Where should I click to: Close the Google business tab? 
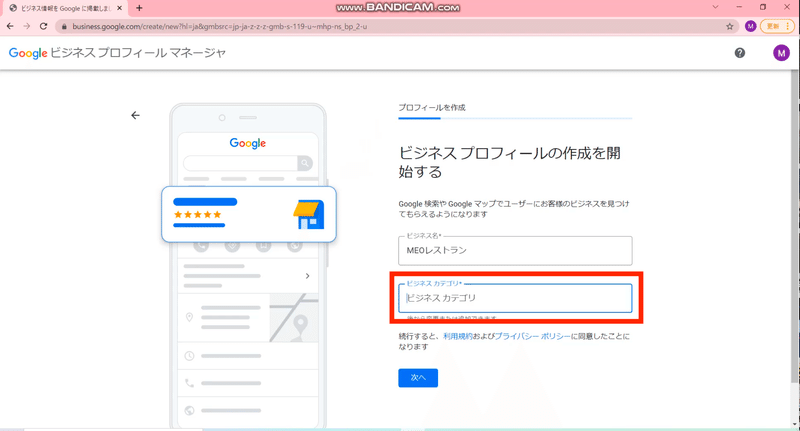tap(119, 8)
